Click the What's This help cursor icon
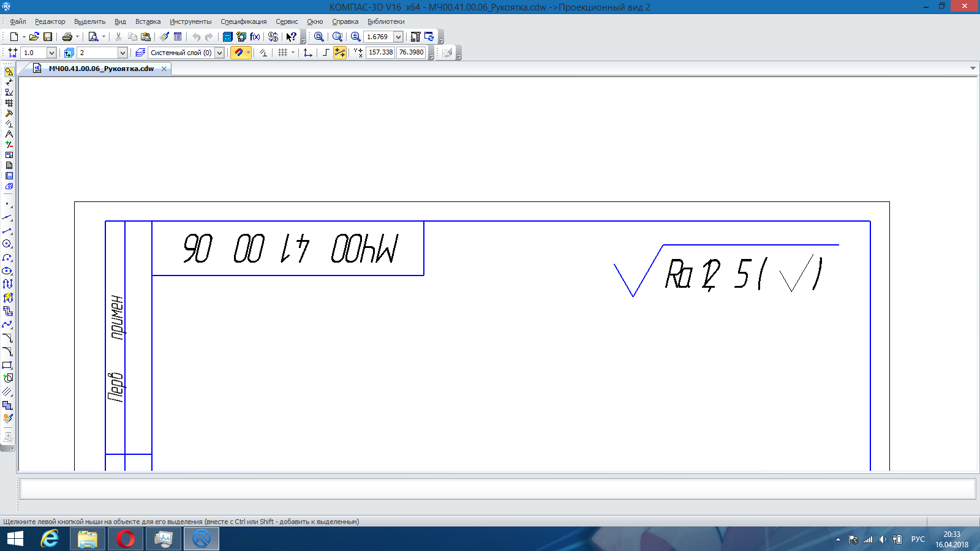The height and width of the screenshot is (551, 980). [292, 37]
